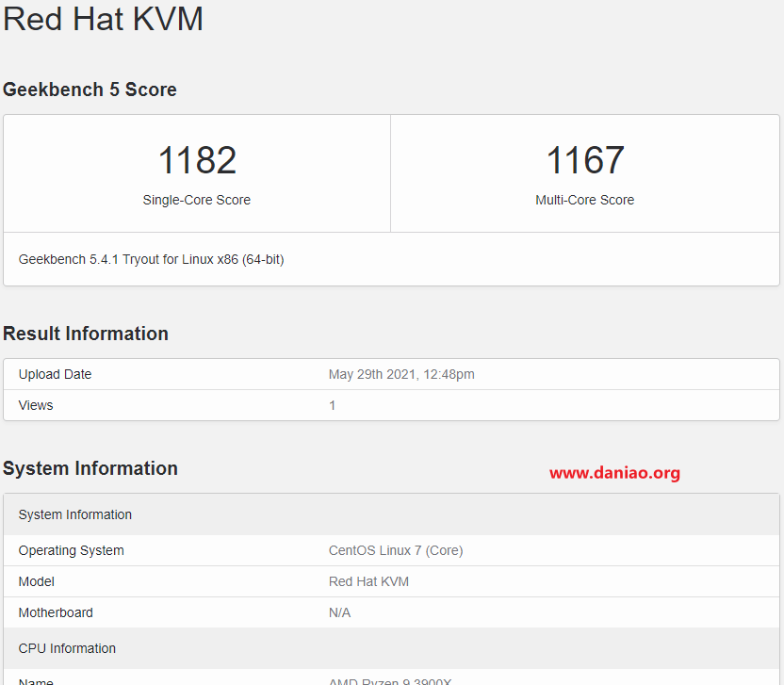Select the Geekbench 5.4.1 Tryout version text

pyautogui.click(x=151, y=259)
